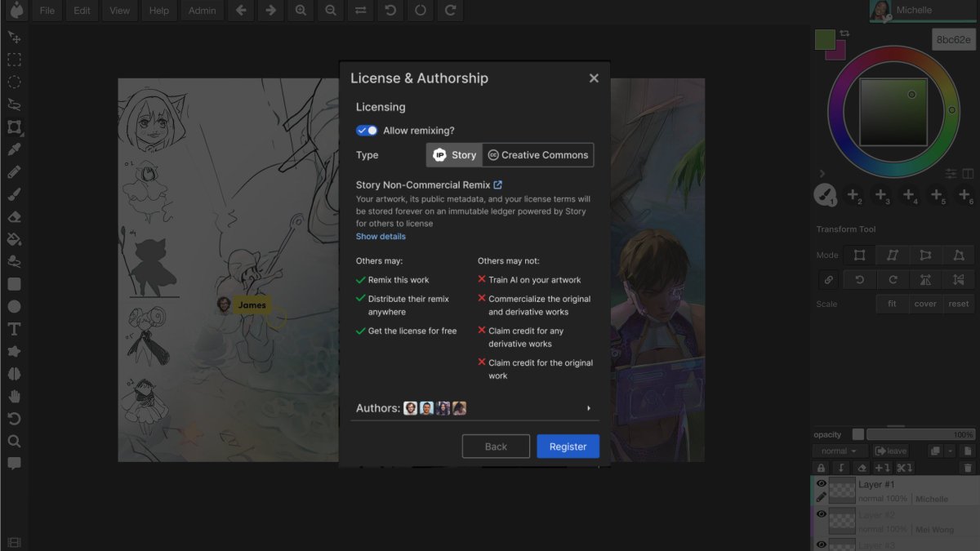This screenshot has width=980, height=551.
Task: Click the flip canvas swap arrows icon
Action: coord(360,11)
